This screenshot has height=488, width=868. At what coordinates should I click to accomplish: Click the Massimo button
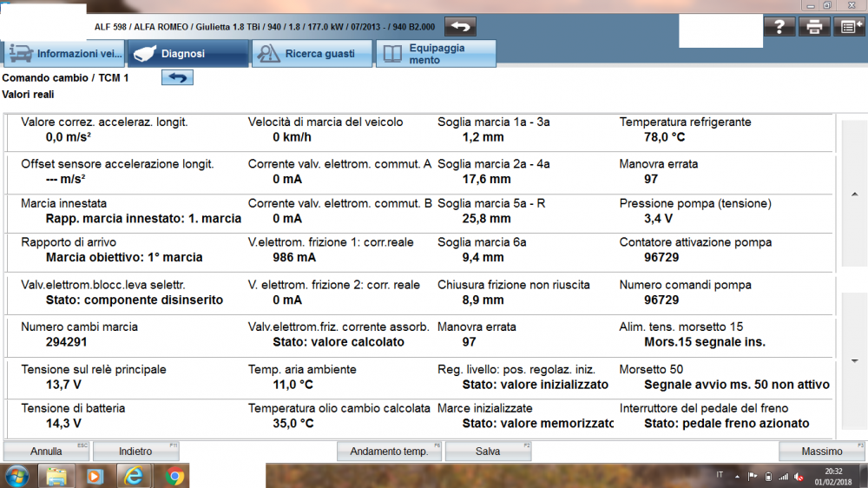821,452
